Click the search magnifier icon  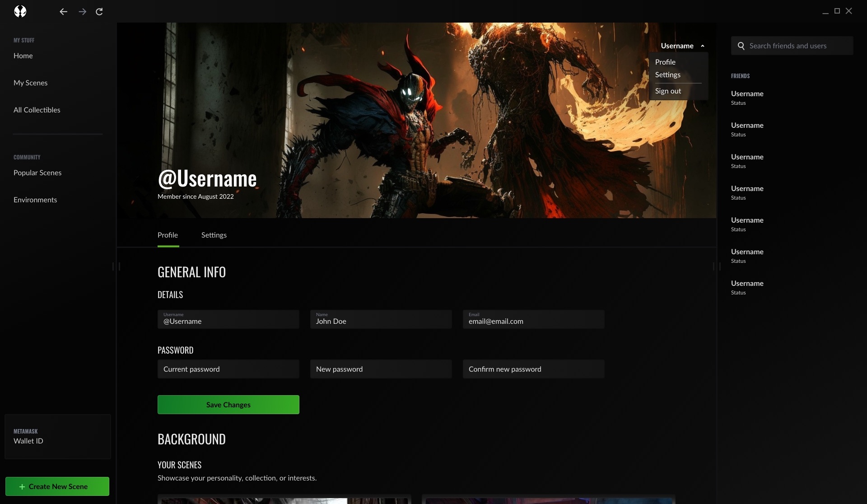(741, 46)
